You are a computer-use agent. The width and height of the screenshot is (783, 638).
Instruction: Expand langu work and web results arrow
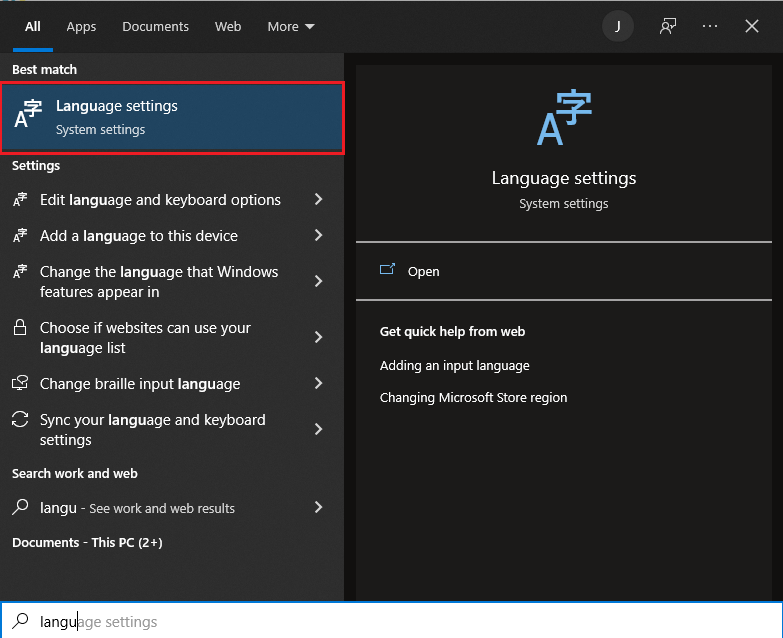[319, 508]
